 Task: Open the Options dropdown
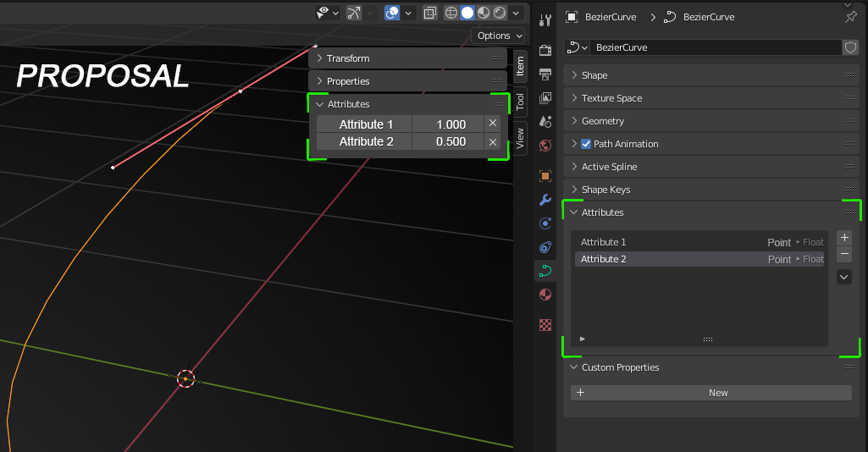498,36
